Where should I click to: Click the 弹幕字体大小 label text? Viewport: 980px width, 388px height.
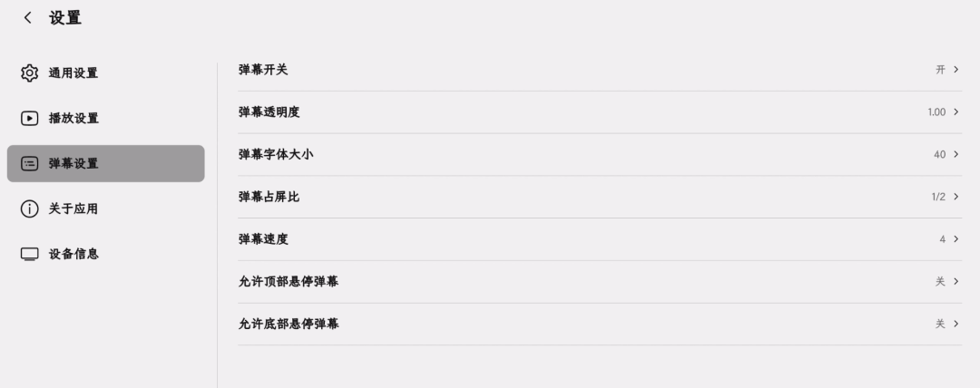276,155
